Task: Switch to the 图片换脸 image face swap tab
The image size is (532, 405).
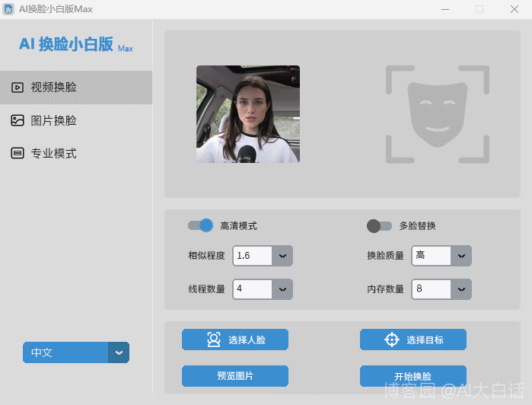Action: [x=76, y=120]
